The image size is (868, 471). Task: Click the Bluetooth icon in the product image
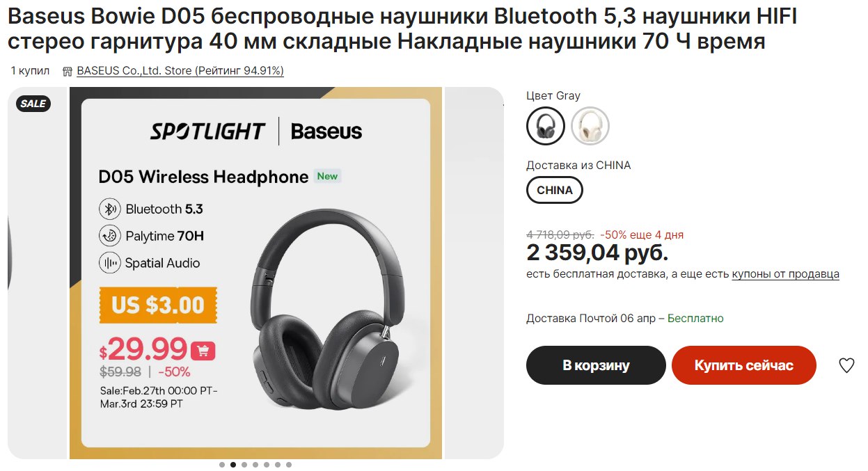[109, 209]
